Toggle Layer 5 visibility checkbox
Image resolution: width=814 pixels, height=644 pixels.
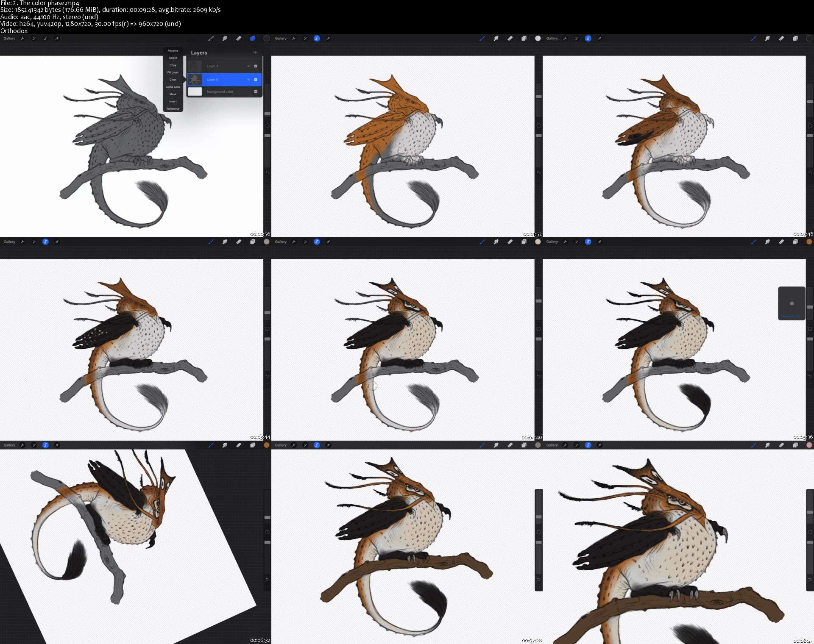pyautogui.click(x=256, y=80)
